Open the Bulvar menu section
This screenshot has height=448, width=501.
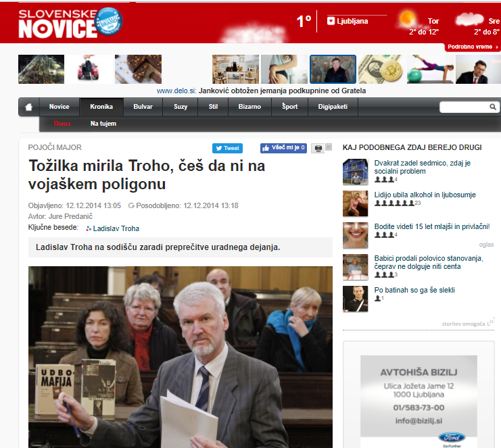coord(143,107)
